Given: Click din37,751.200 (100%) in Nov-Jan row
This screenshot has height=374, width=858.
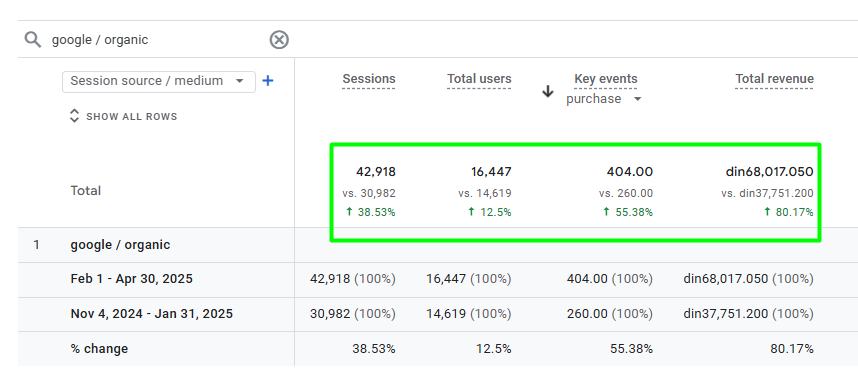Looking at the screenshot, I should [749, 314].
